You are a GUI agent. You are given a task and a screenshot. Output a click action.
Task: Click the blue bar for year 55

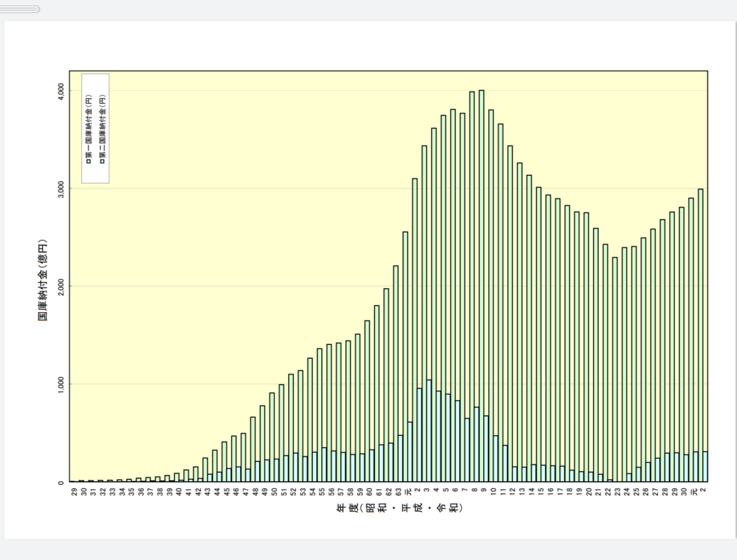324,465
